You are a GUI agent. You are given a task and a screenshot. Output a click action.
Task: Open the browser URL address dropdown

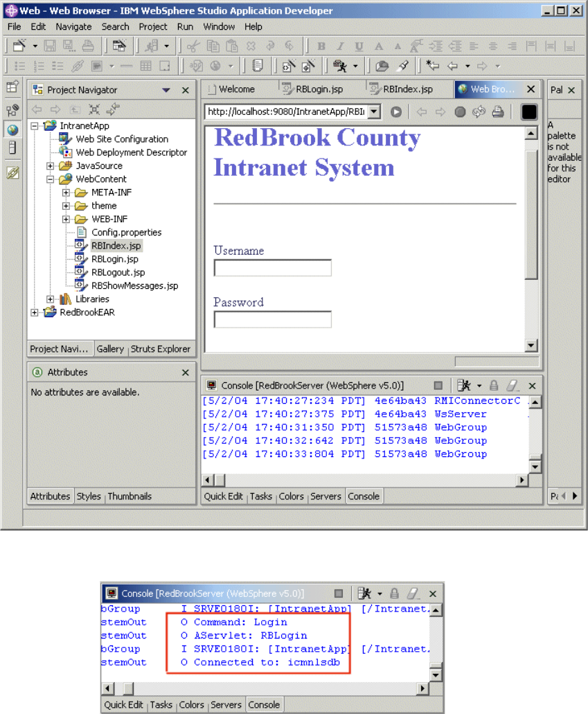[x=373, y=111]
